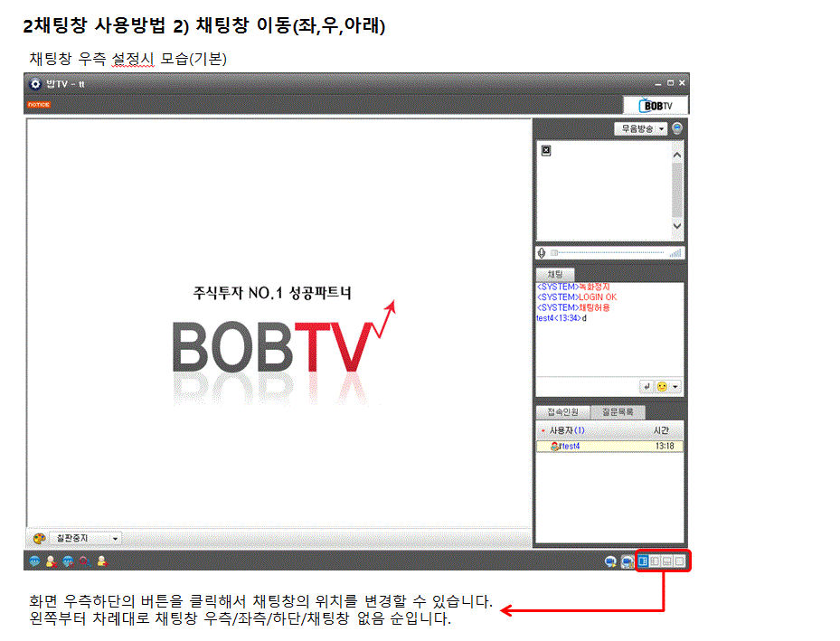Click the BOBTV logo button at top right
This screenshot has height=641, width=840.
click(x=656, y=105)
